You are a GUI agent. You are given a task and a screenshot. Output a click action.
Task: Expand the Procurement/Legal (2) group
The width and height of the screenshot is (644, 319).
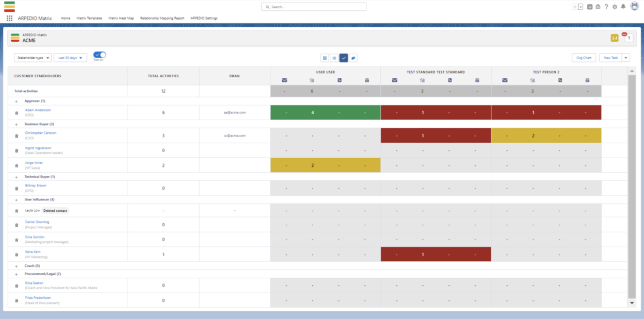[x=16, y=274]
